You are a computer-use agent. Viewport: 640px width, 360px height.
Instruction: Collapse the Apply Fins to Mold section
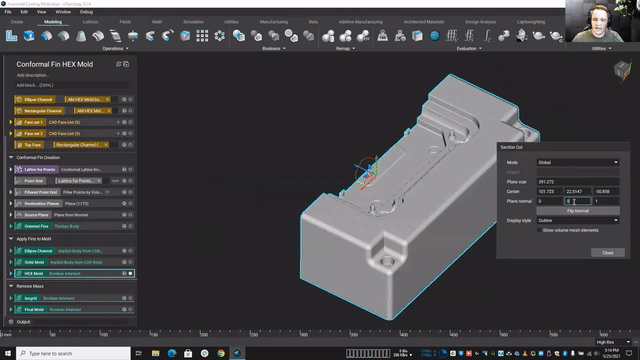[11, 239]
